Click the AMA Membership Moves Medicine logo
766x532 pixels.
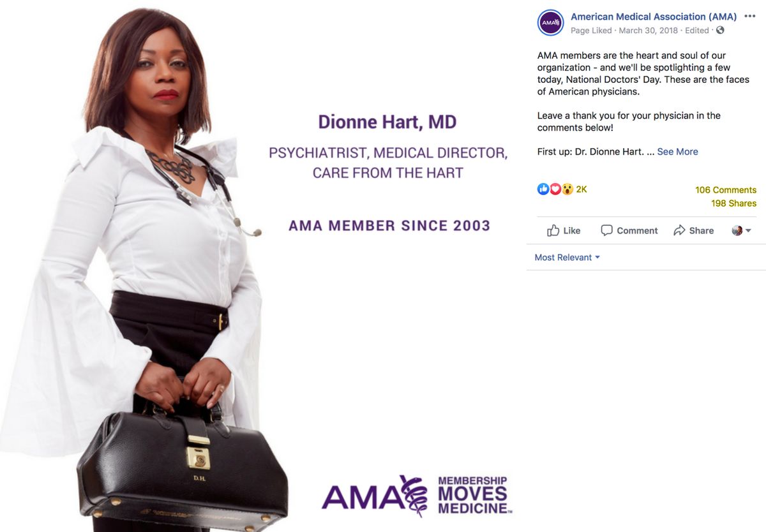click(x=417, y=495)
